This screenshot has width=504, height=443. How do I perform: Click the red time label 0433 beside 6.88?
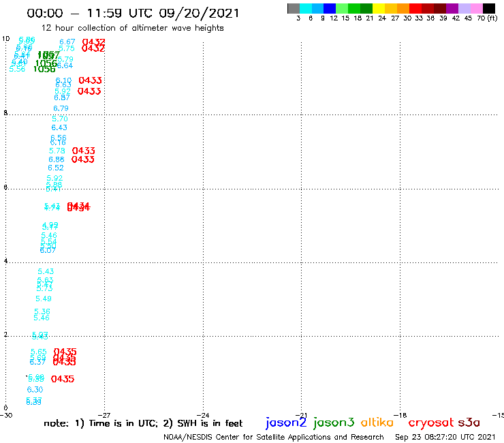point(83,159)
